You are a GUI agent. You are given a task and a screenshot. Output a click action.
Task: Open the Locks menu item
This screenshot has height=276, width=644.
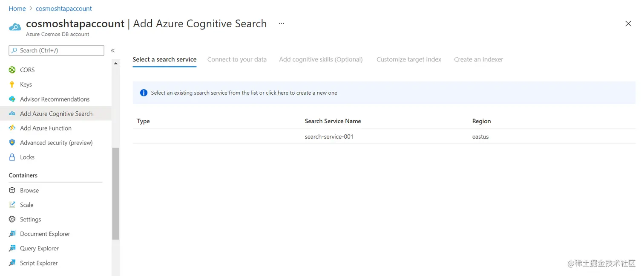56,157
